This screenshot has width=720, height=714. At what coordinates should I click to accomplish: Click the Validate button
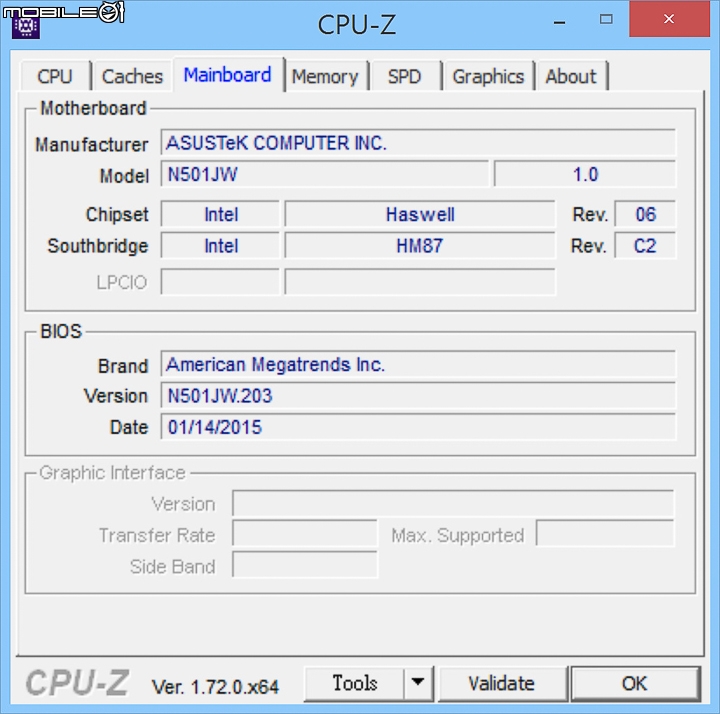(502, 683)
